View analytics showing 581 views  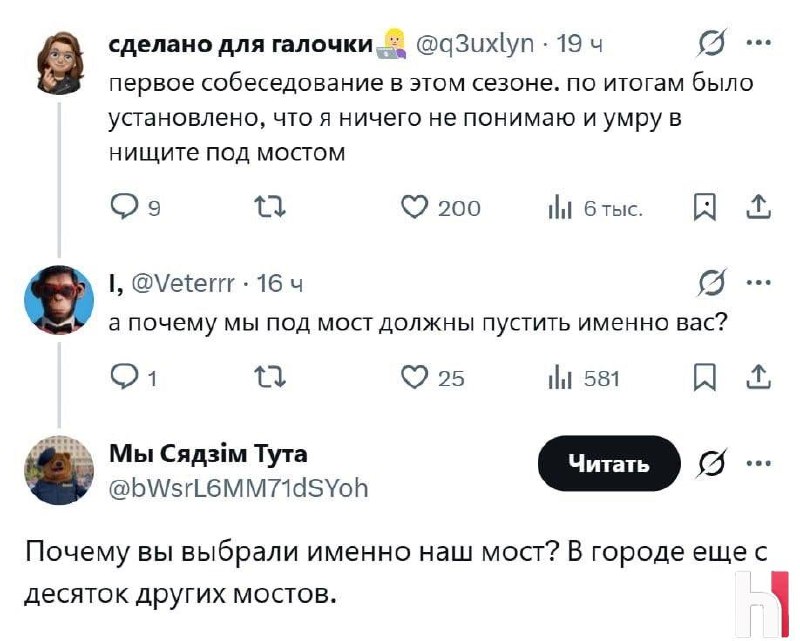[x=584, y=379]
